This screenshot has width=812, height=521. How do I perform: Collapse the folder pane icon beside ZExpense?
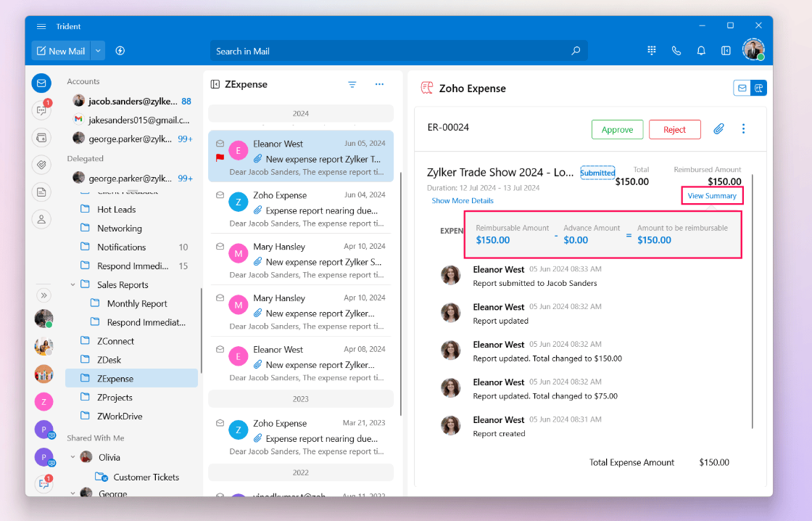(215, 84)
